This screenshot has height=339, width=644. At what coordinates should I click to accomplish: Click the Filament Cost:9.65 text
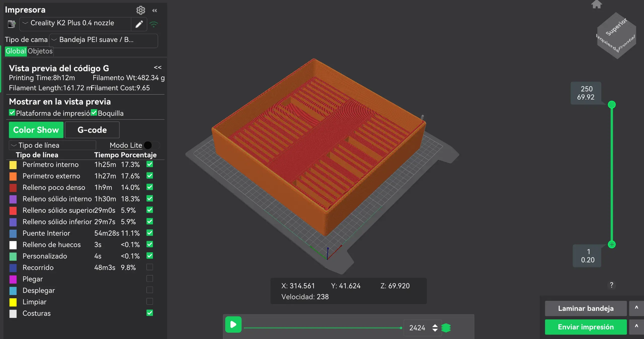point(120,88)
